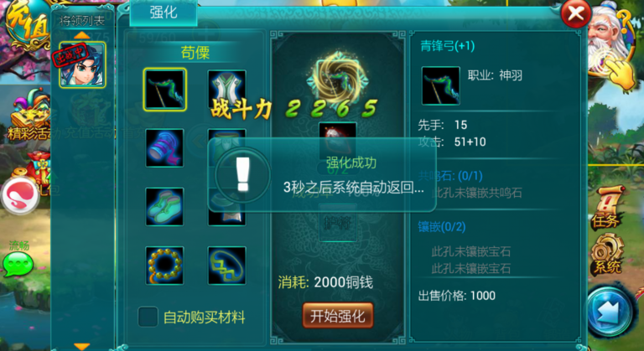Close the enhancement panel with red X
The image size is (644, 351).
[x=575, y=13]
